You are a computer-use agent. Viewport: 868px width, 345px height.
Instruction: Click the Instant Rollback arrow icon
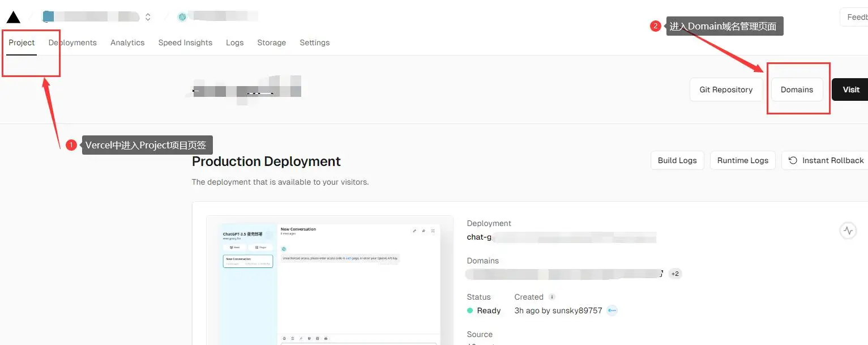[793, 160]
